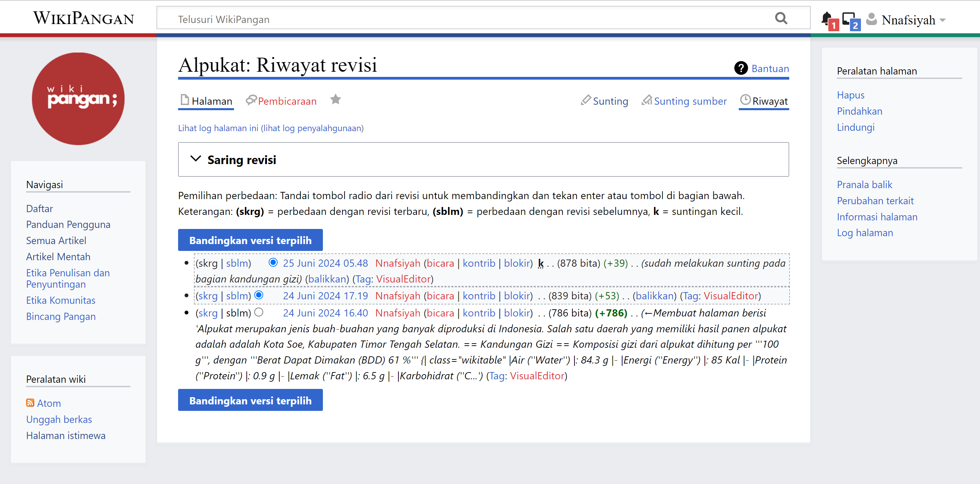
Task: Click the balikkan link on 24 Juni 17.19 revision
Action: point(654,296)
